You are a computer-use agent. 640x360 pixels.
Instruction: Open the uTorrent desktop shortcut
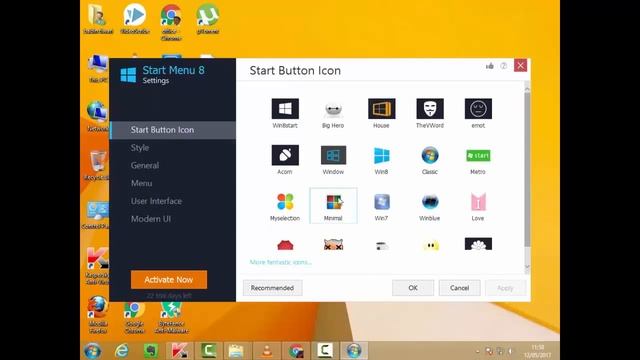tap(207, 19)
